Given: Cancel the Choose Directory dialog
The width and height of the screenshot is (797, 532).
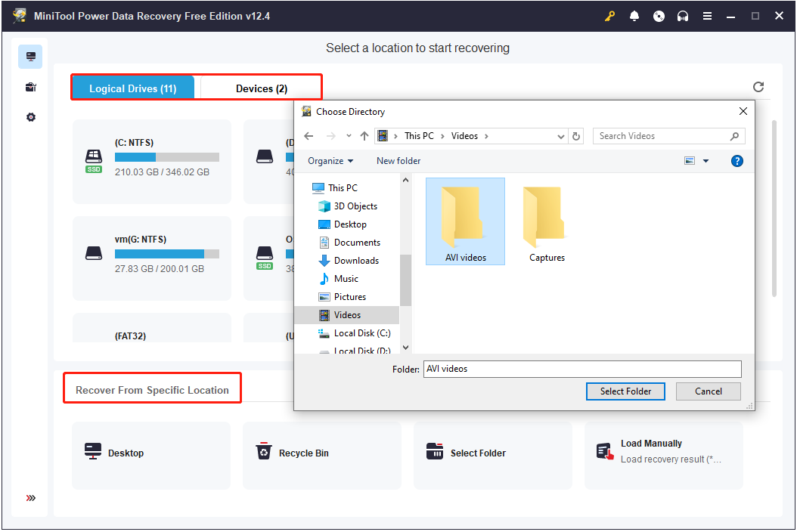Looking at the screenshot, I should (x=708, y=391).
